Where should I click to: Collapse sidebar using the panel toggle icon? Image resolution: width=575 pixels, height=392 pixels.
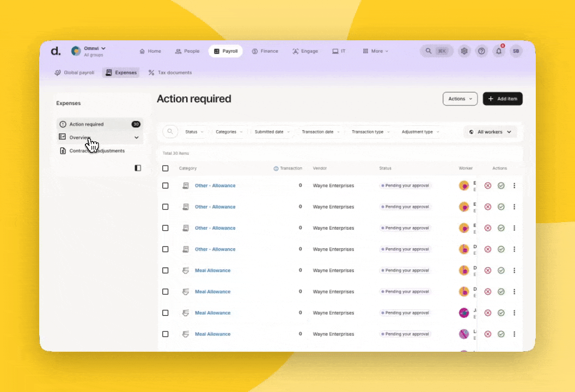pyautogui.click(x=138, y=168)
